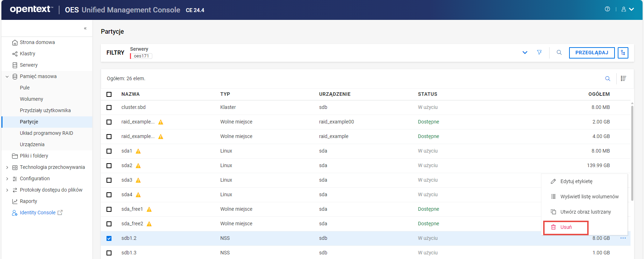644x259 pixels.
Task: Open the column list settings icon
Action: click(x=623, y=78)
